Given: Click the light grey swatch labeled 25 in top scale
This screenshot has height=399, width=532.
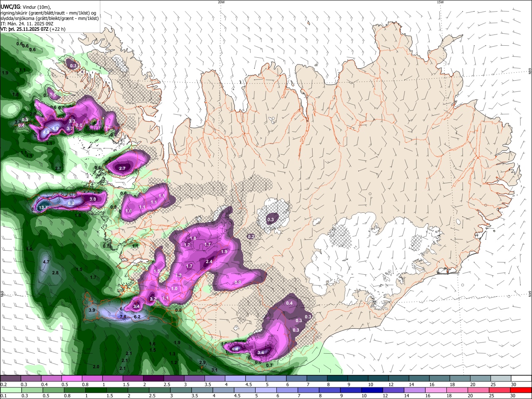Looking at the screenshot, I should tap(500, 379).
